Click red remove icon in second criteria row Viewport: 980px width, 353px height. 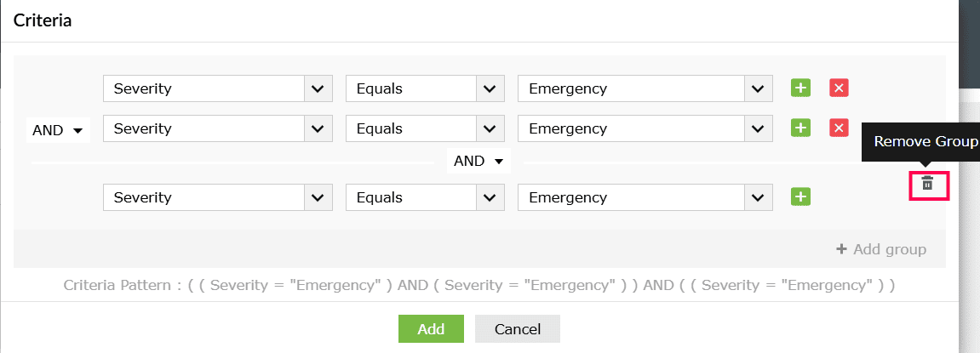click(x=839, y=128)
